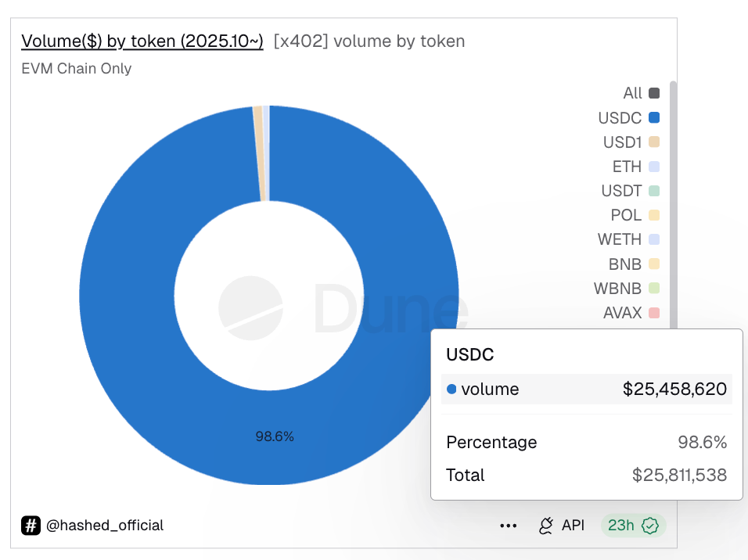Click the blue dot icon beside volume in tooltip
The height and width of the screenshot is (560, 748).
452,389
